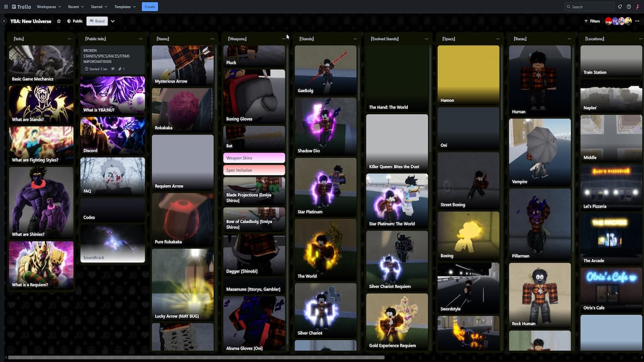Image resolution: width=644 pixels, height=362 pixels.
Task: Open list actions for the Stands list
Action: (x=355, y=39)
